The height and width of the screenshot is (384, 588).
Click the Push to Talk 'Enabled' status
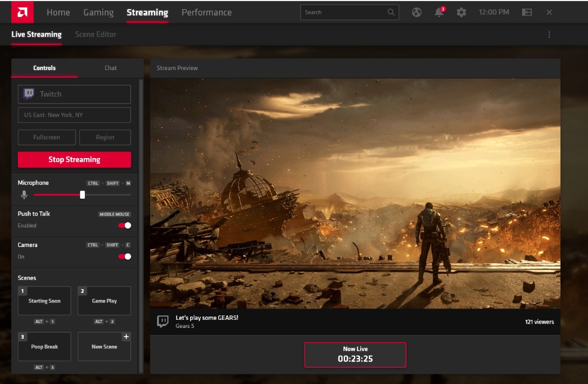27,225
